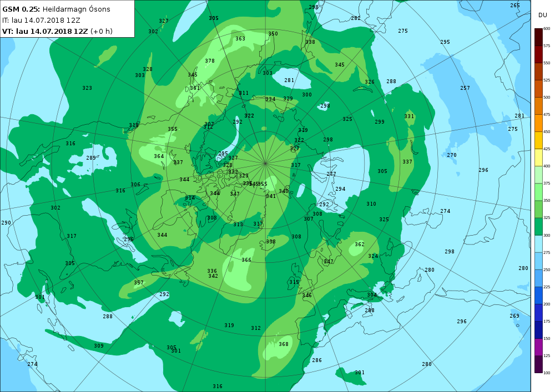Click the 324 ozone value

click(x=373, y=256)
